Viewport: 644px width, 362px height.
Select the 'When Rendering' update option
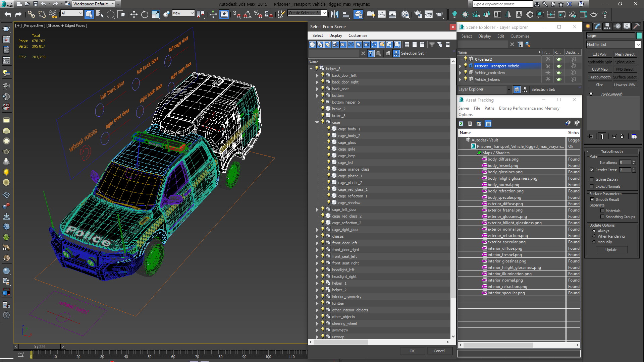coord(594,236)
